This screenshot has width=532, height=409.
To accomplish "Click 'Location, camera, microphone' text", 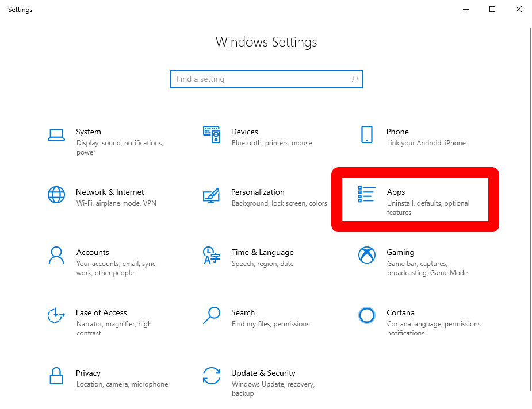I will pos(122,384).
